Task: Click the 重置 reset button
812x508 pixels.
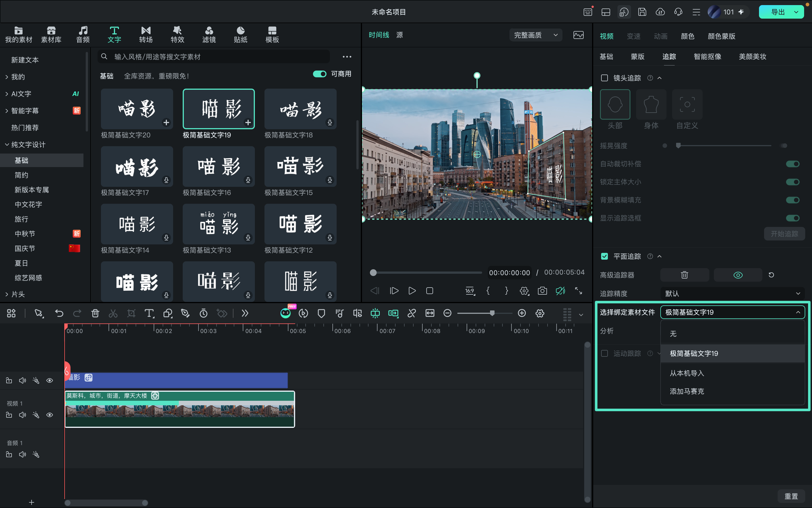Action: [x=791, y=496]
